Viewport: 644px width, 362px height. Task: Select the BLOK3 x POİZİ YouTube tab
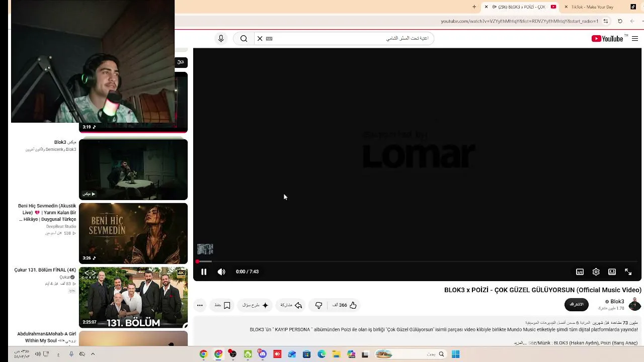pyautogui.click(x=521, y=7)
